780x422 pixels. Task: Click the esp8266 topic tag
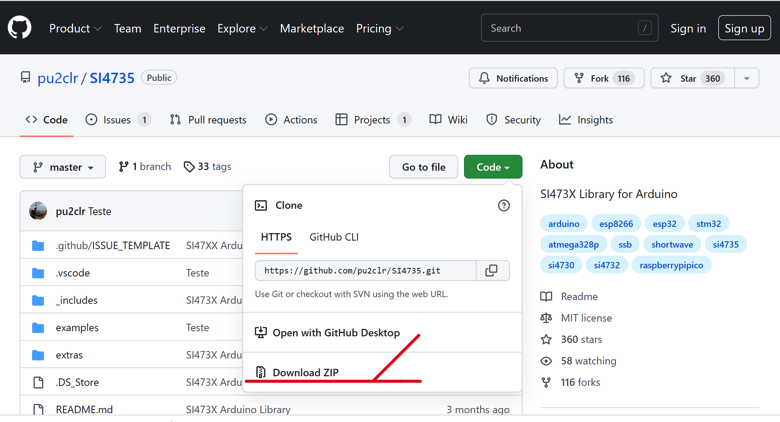click(x=616, y=224)
